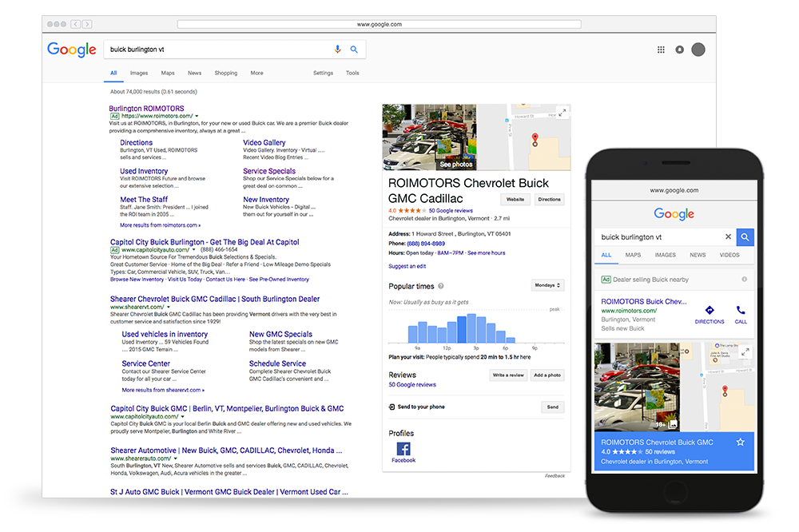Click the 50 Google reviews link under Reviews
799x532 pixels.
click(x=412, y=385)
